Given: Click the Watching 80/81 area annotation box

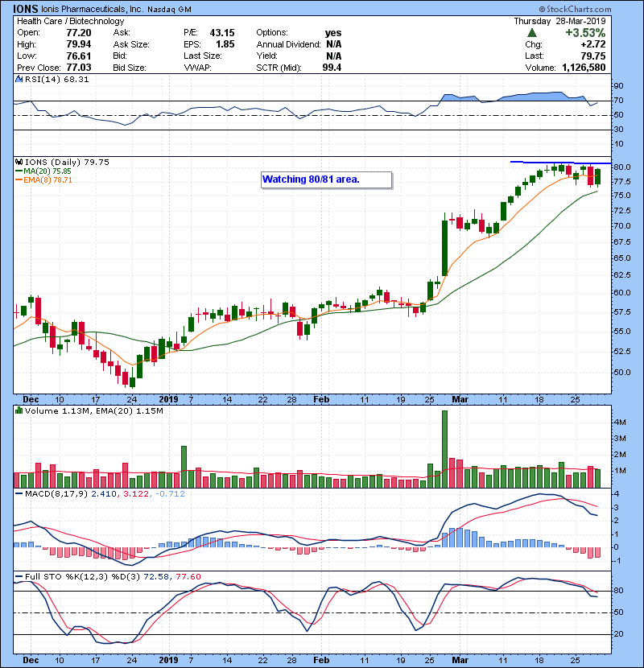Looking at the screenshot, I should pos(326,179).
